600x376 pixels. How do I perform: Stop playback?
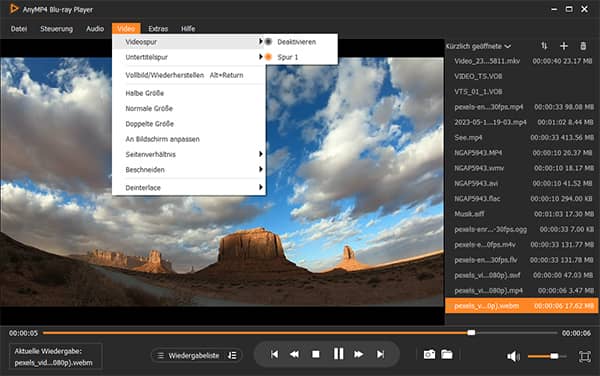coord(316,354)
